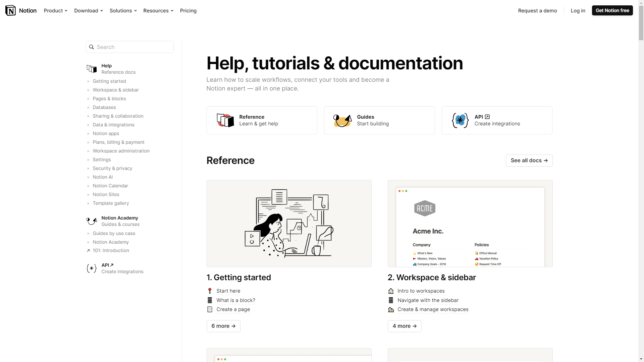This screenshot has width=644, height=362.
Task: Click the Guides card shapes icon
Action: pos(342,120)
